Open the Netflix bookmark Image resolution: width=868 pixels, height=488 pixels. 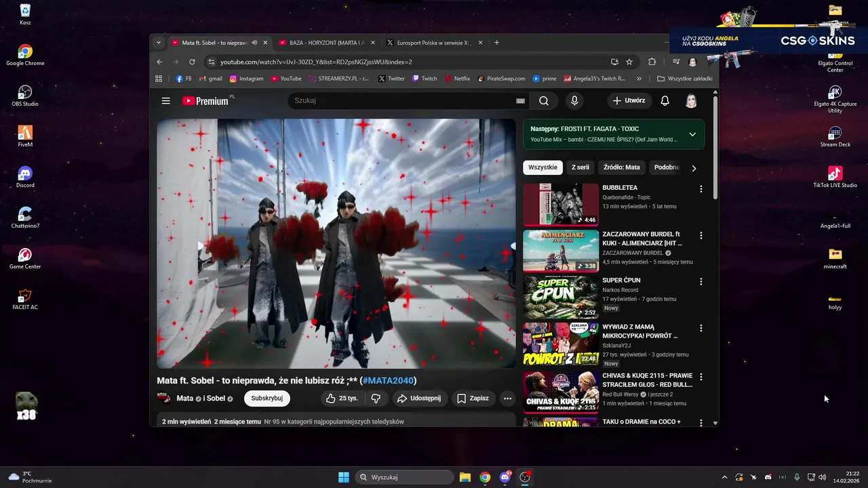[458, 79]
